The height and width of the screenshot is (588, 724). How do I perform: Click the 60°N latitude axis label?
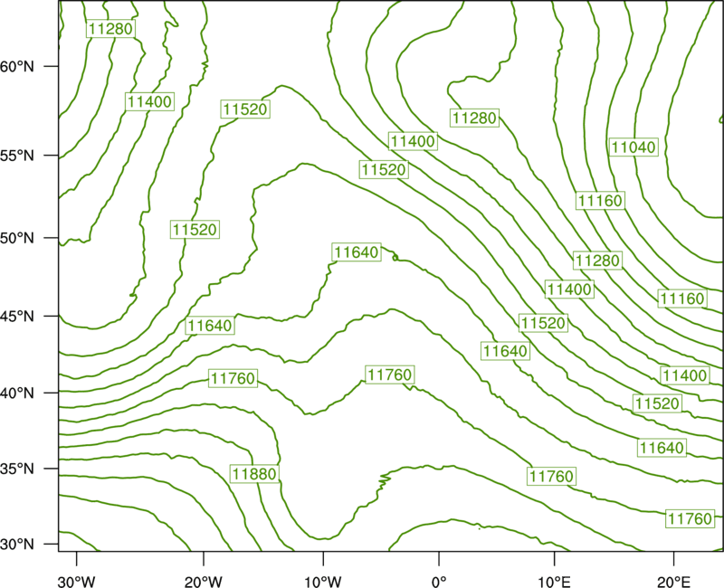click(x=17, y=66)
